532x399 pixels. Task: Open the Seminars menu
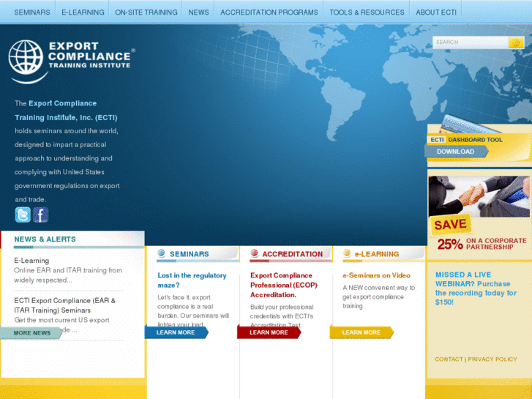32,12
